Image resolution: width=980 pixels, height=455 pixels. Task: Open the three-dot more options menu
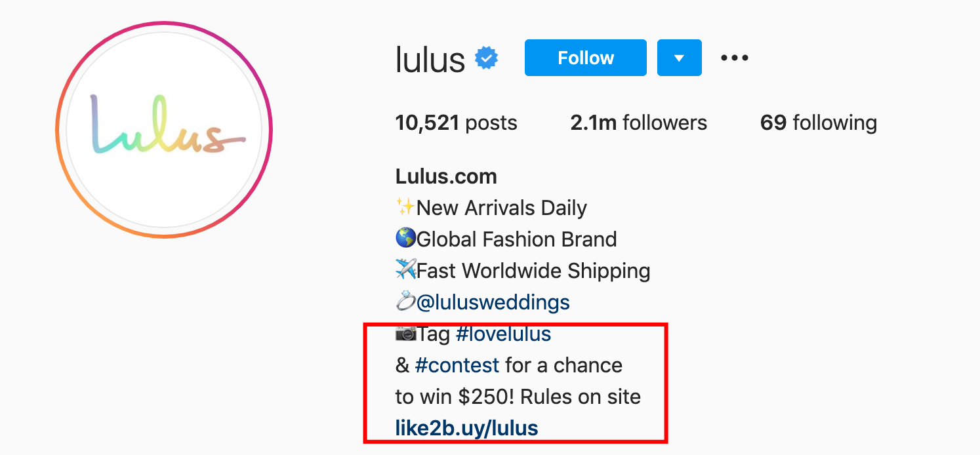pos(734,58)
